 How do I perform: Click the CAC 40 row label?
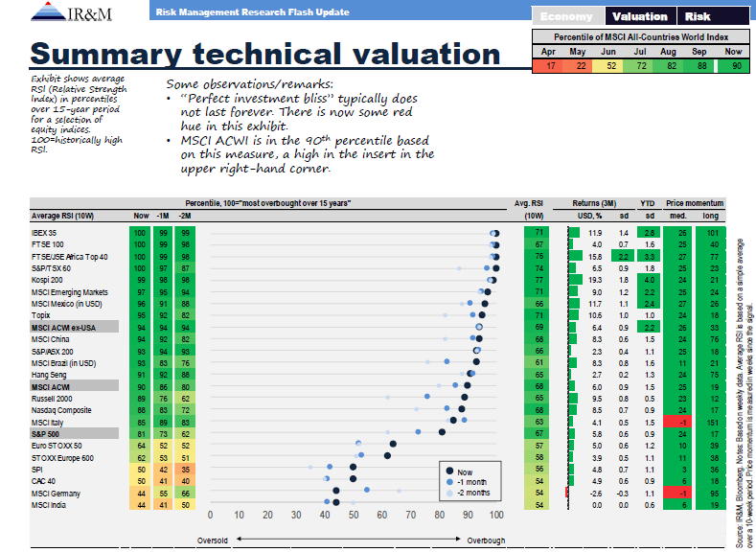(x=43, y=481)
